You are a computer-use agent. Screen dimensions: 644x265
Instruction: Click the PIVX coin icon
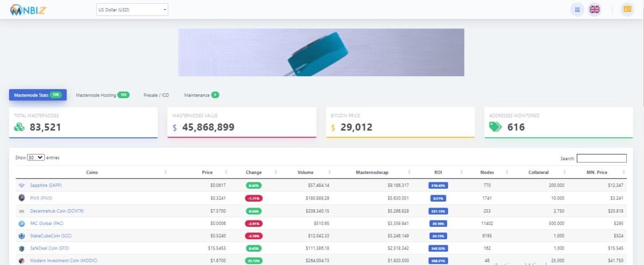(21, 198)
